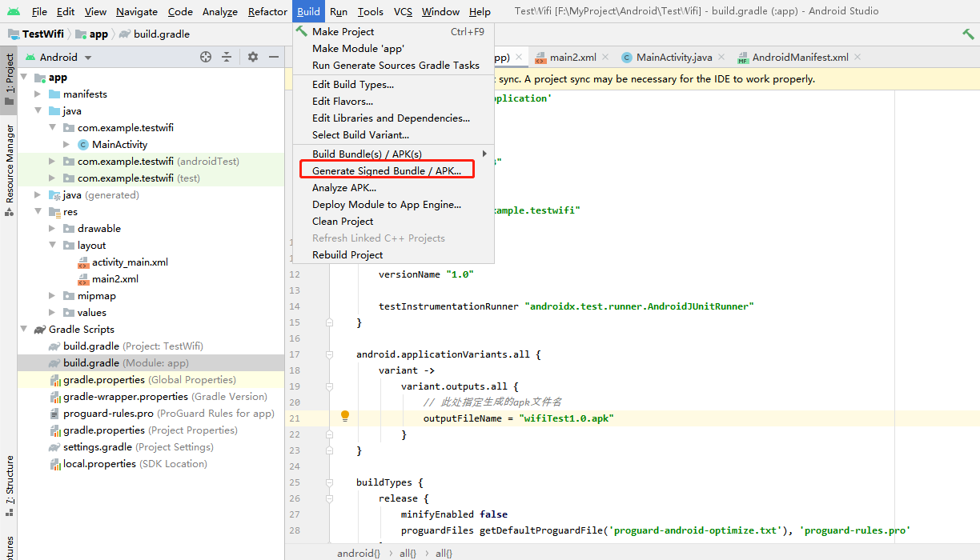Expand the mipmap folder
This screenshot has width=980, height=560.
(52, 296)
